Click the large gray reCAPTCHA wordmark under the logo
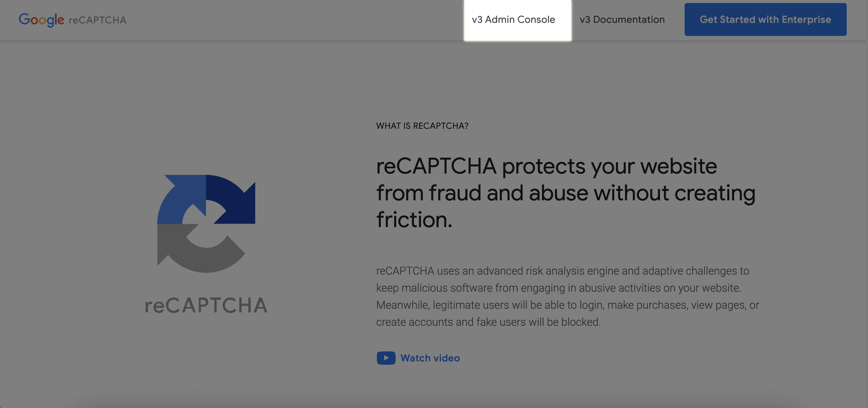The height and width of the screenshot is (408, 868). click(x=206, y=305)
